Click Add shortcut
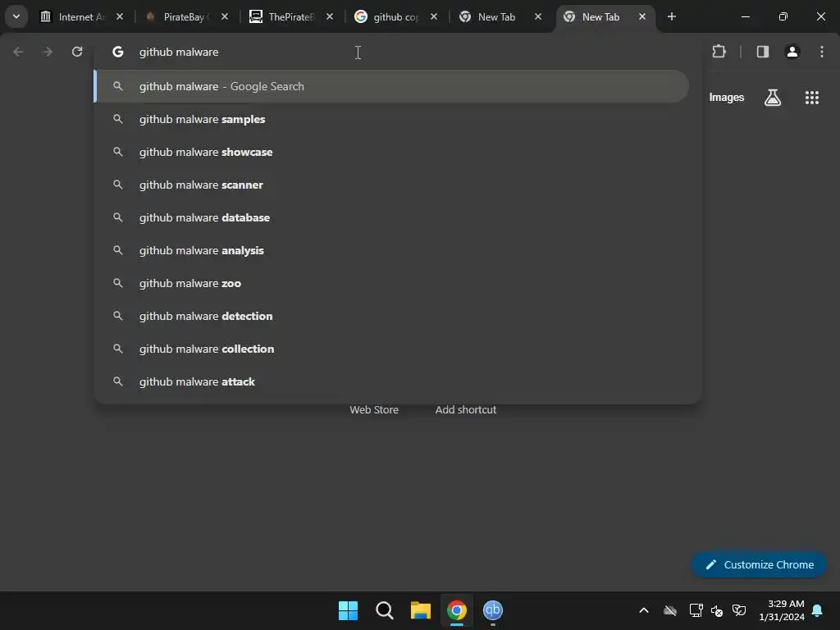 click(466, 410)
